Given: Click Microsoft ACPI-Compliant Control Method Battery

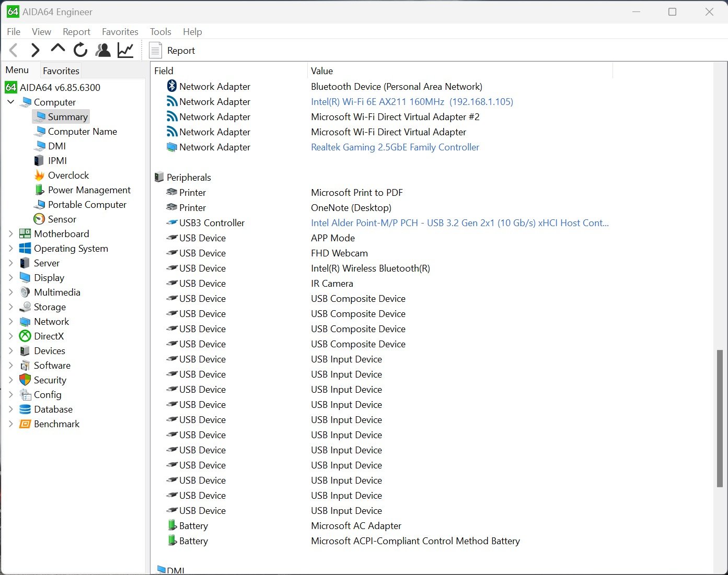Looking at the screenshot, I should (x=415, y=541).
